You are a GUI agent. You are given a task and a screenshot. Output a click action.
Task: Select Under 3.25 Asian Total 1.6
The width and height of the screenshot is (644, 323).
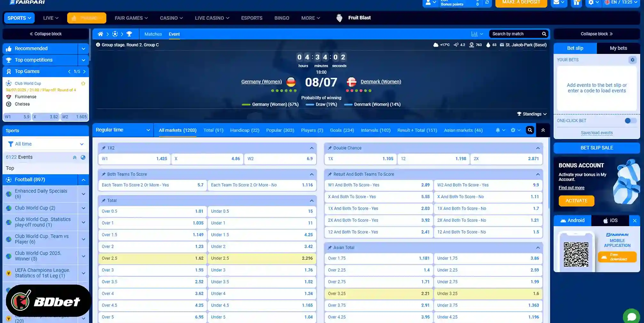[x=488, y=294]
